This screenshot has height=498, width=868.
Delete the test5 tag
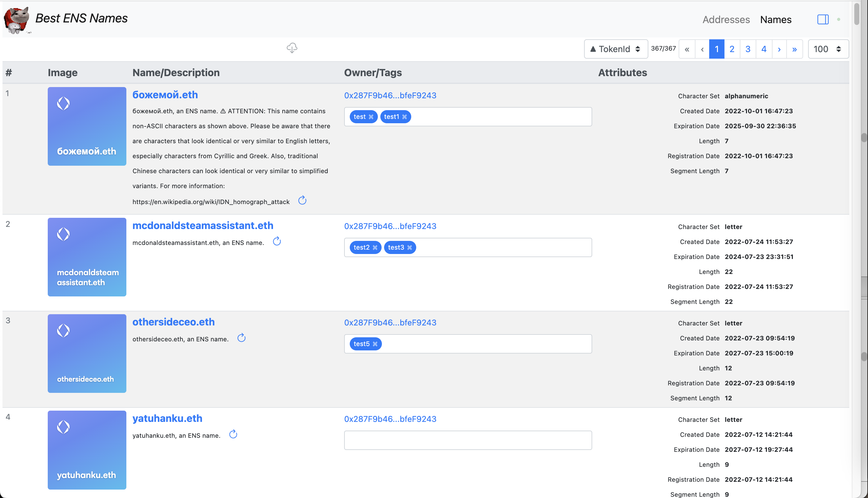[x=375, y=344]
